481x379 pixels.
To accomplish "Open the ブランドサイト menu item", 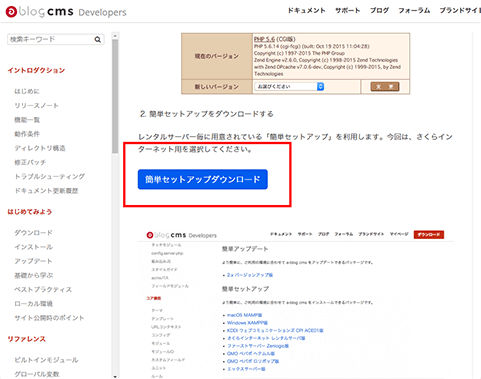I will (460, 10).
